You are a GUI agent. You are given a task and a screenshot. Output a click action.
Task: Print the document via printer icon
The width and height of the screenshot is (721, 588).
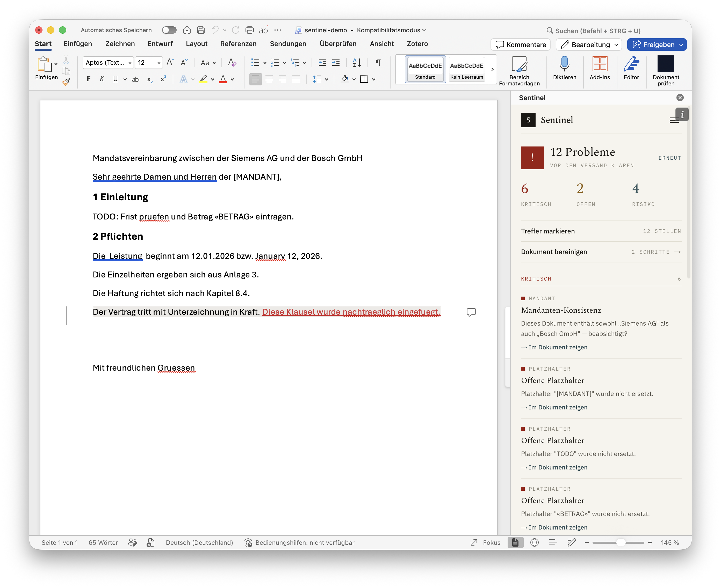tap(249, 30)
